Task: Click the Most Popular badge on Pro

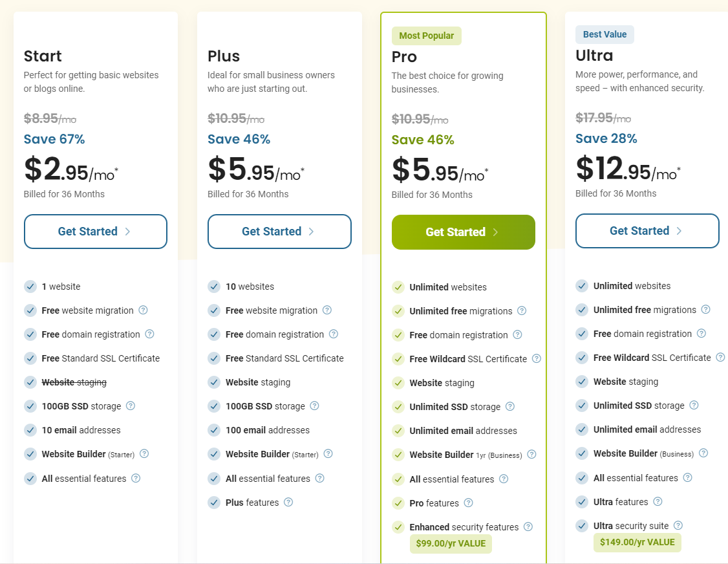Action: (427, 36)
